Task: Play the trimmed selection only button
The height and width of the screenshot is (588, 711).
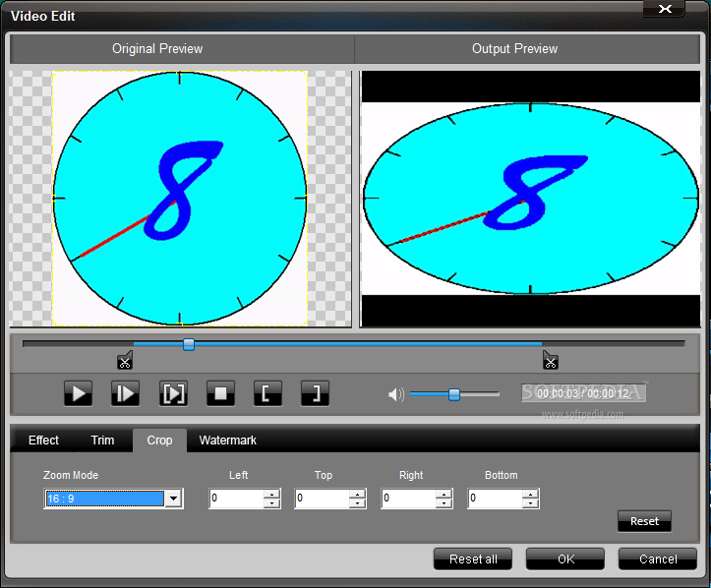Action: 173,393
